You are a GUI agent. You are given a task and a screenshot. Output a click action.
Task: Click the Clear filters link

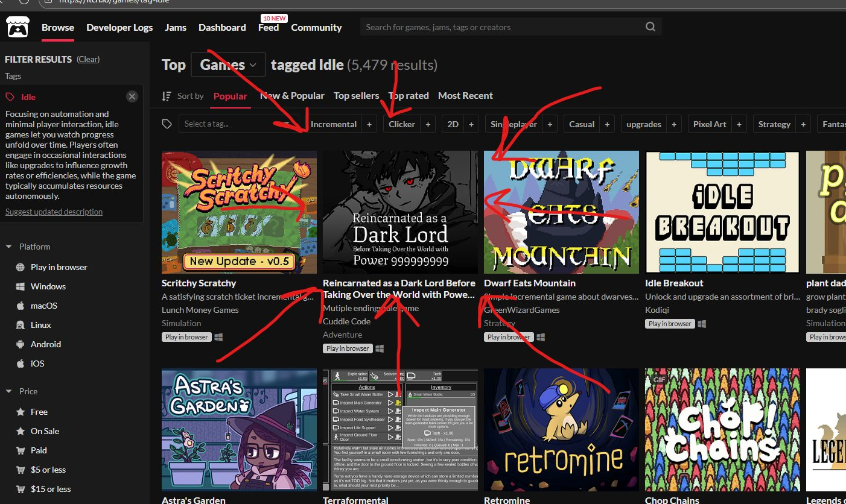(88, 59)
